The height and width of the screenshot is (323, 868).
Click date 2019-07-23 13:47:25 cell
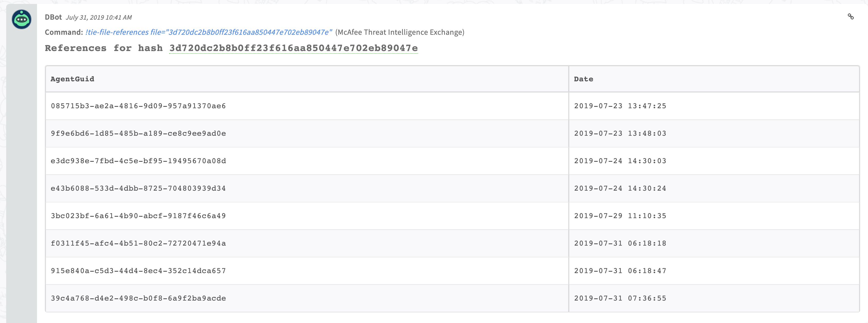pyautogui.click(x=620, y=106)
